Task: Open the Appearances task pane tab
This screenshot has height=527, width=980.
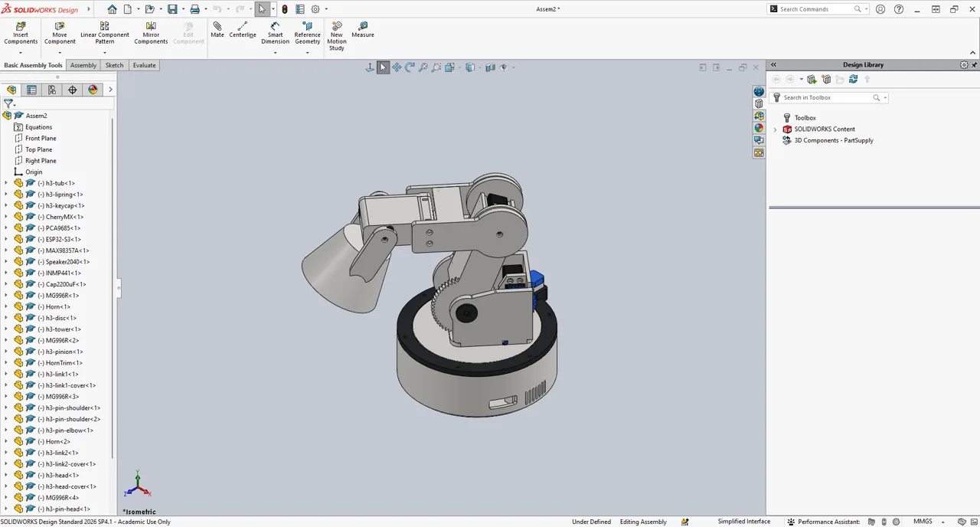Action: point(759,128)
